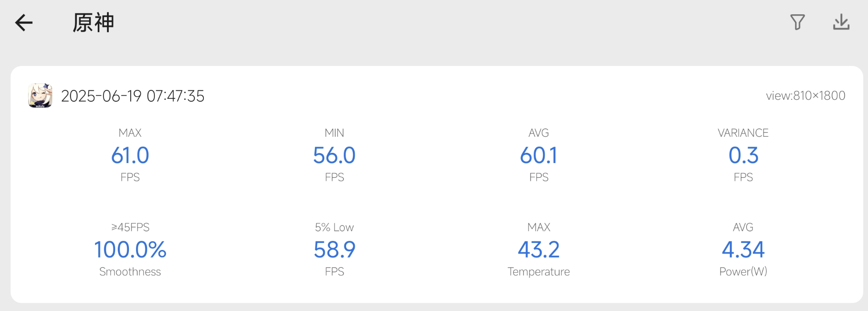Click the Power(W) label
Image resolution: width=868 pixels, height=311 pixels.
[x=743, y=272]
